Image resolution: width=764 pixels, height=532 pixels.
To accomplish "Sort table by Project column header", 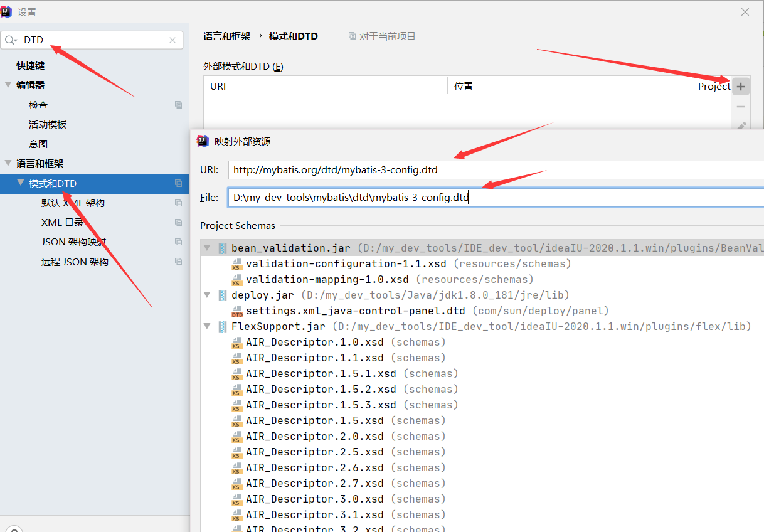I will (x=711, y=86).
